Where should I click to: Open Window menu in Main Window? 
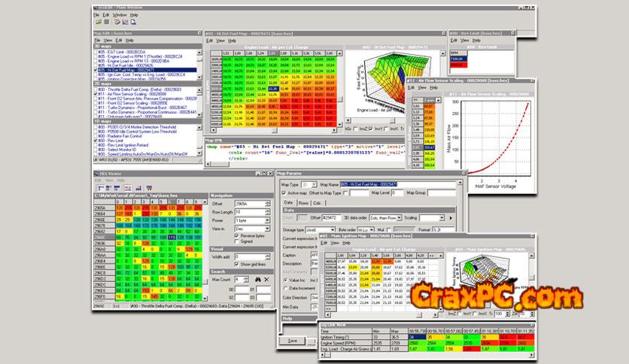pos(120,15)
